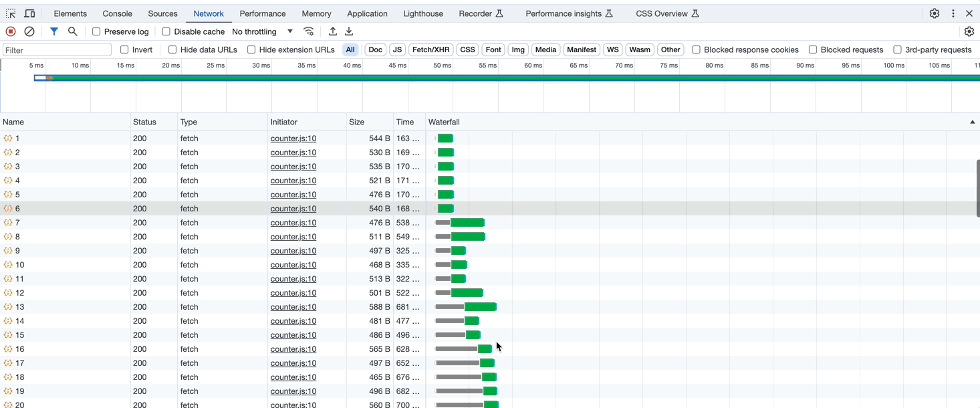This screenshot has width=980, height=408.
Task: Open the network conditions icon
Action: pyautogui.click(x=308, y=31)
